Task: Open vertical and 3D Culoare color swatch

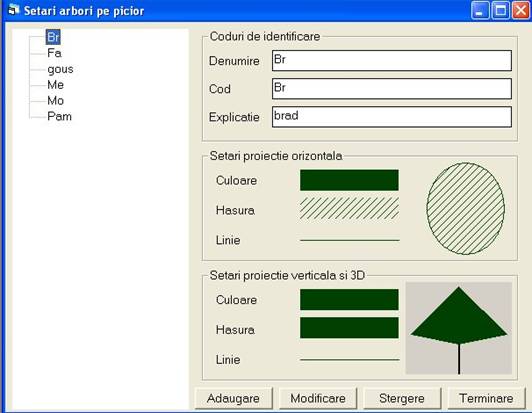Action: click(349, 300)
